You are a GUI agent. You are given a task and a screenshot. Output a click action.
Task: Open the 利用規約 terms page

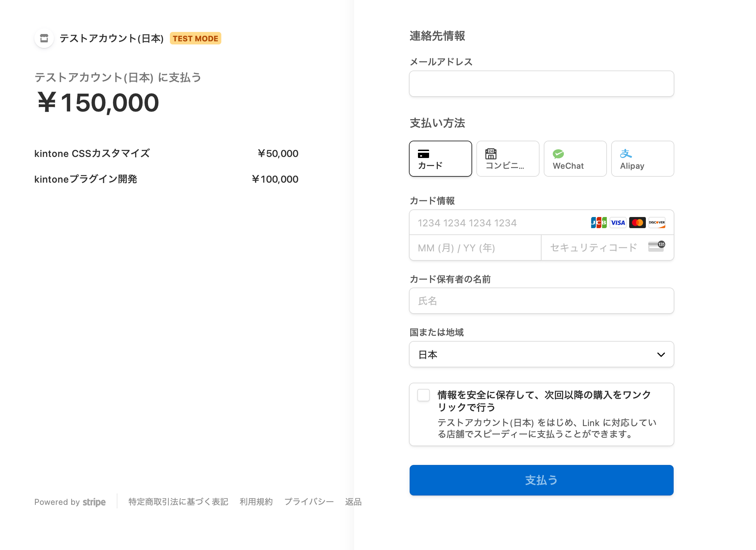(256, 502)
